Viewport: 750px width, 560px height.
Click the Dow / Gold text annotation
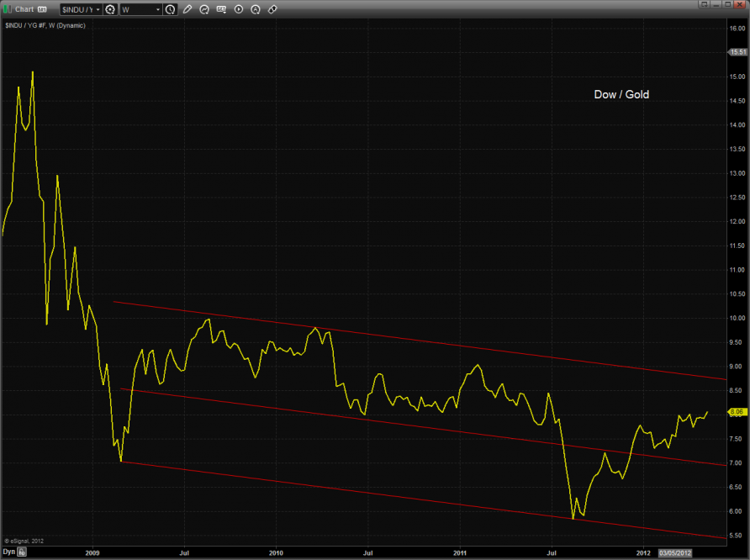click(x=621, y=95)
